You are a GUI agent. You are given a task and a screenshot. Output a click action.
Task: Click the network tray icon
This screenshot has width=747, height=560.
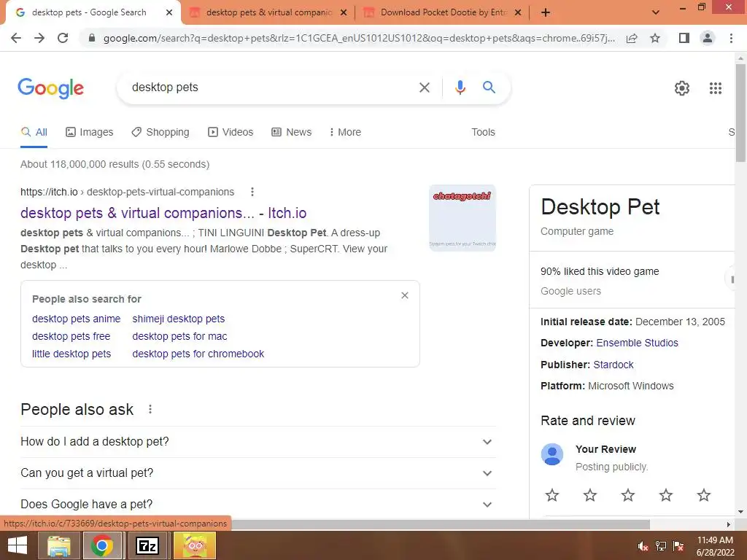660,546
